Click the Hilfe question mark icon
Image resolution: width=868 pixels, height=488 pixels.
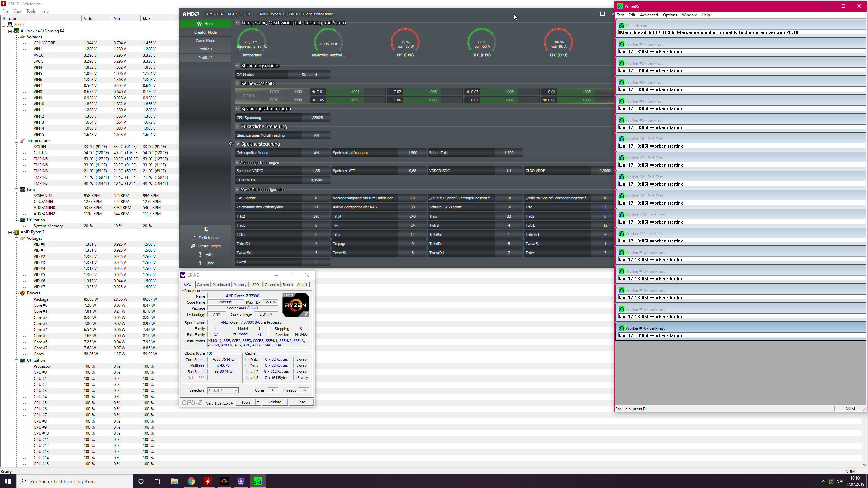coord(200,255)
